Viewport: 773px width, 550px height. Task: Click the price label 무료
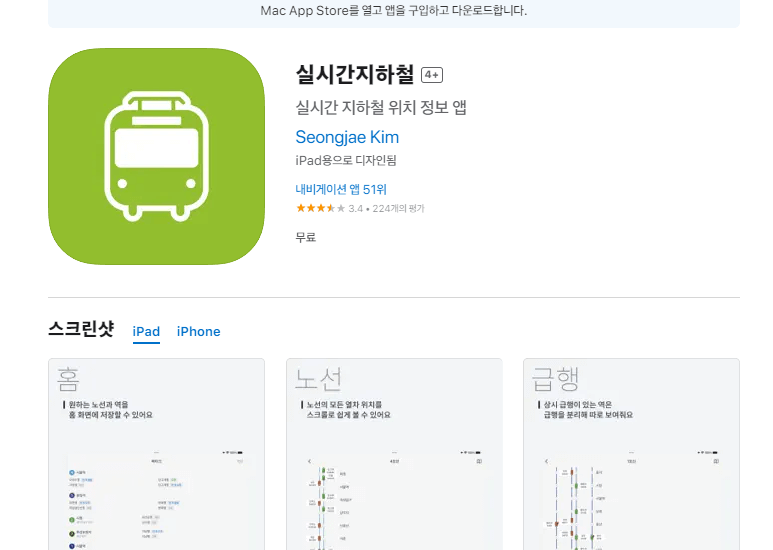(306, 238)
